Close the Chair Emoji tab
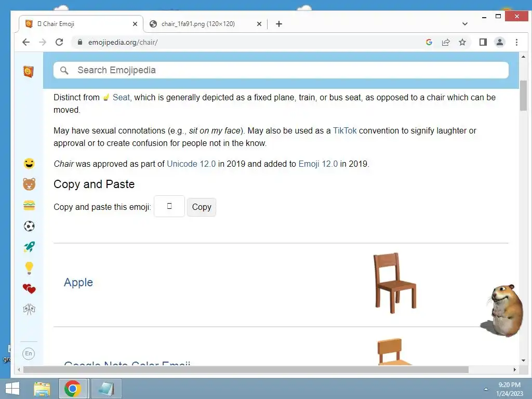This screenshot has height=399, width=532. (x=135, y=24)
